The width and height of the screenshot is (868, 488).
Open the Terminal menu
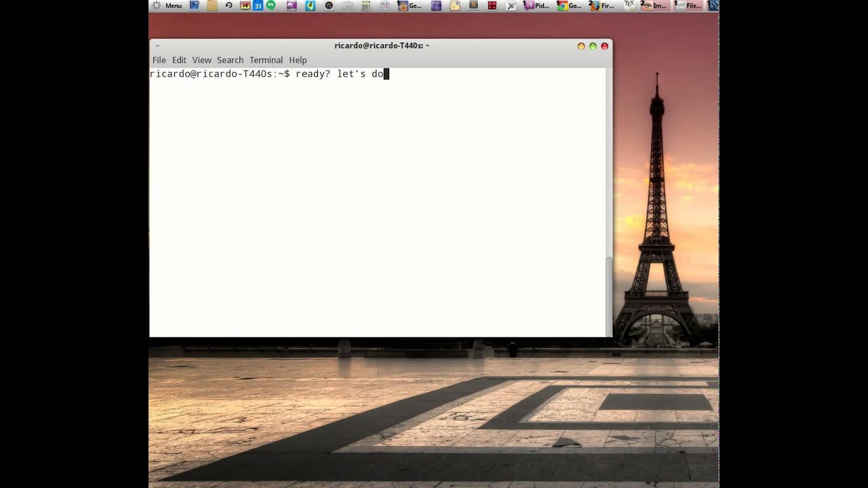tap(266, 60)
